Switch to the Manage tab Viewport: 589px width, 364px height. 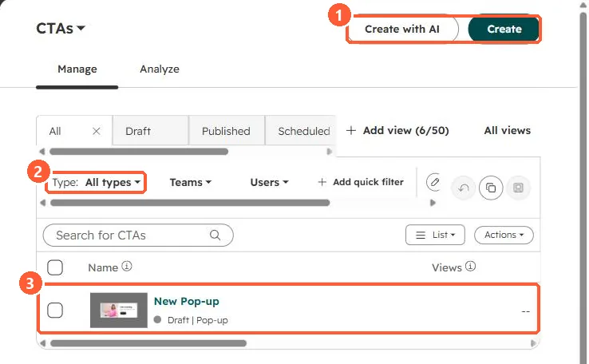pos(77,69)
